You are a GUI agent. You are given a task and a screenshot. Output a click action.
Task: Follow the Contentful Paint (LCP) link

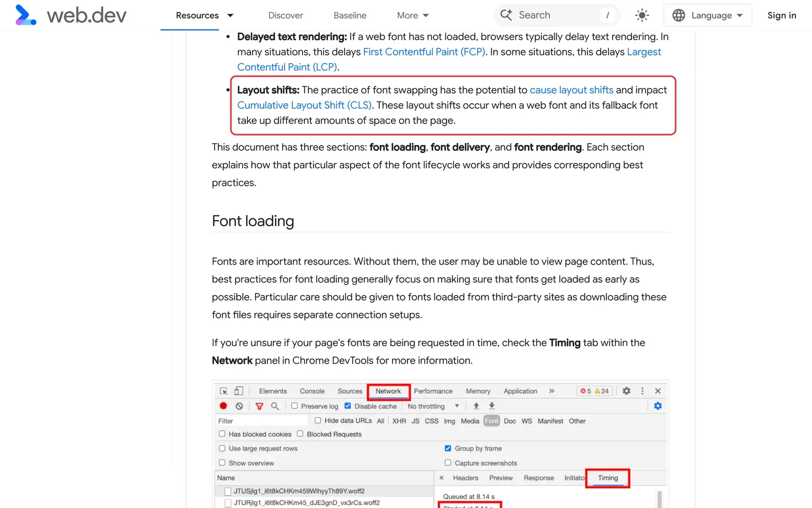pos(287,67)
